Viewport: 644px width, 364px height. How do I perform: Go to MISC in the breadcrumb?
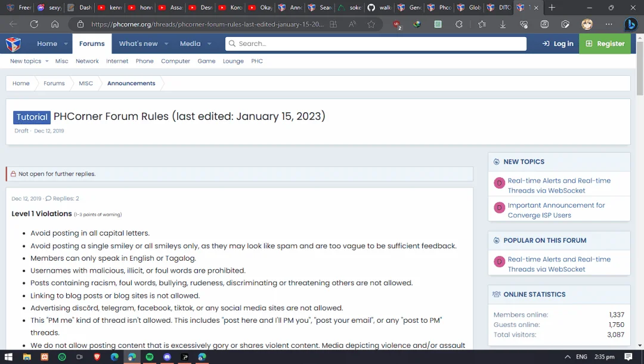[86, 84]
